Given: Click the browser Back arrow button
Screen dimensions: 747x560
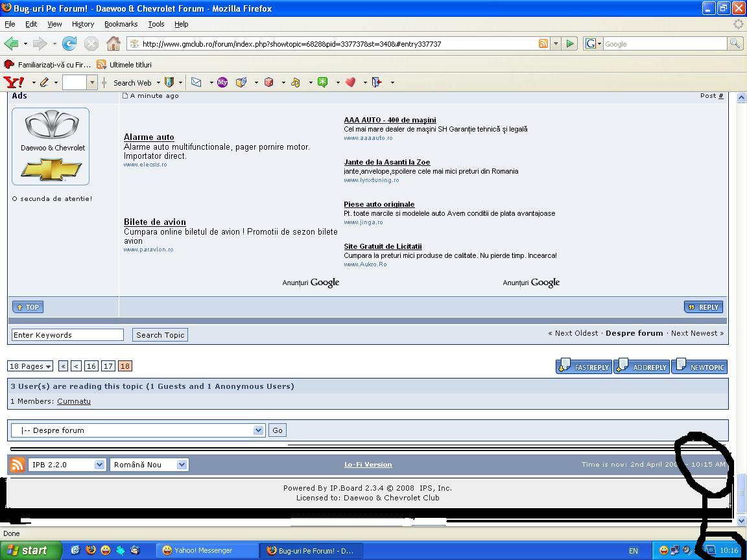Looking at the screenshot, I should 11,43.
